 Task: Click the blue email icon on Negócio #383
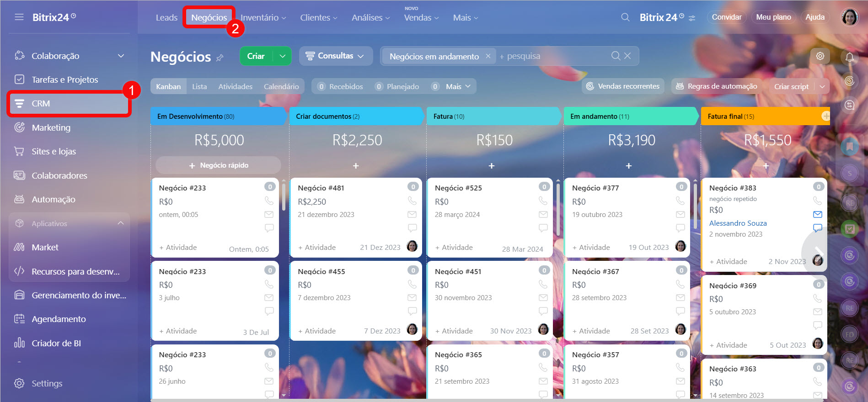point(818,214)
